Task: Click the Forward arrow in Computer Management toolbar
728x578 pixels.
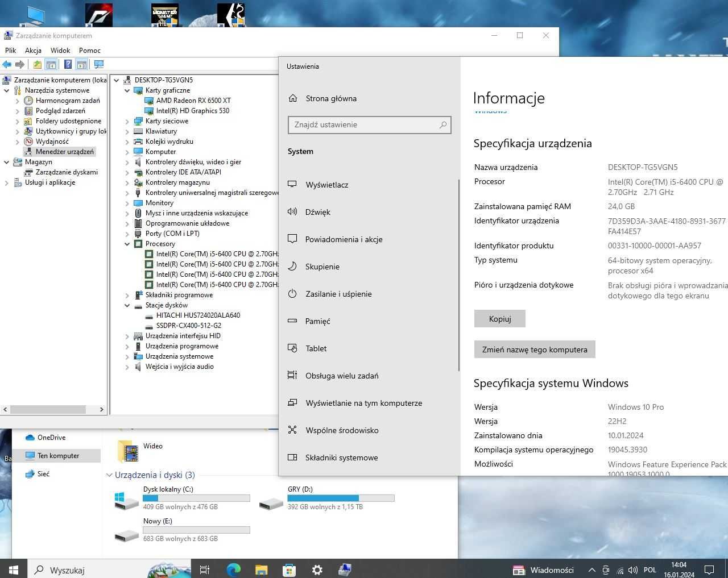Action: [x=20, y=64]
